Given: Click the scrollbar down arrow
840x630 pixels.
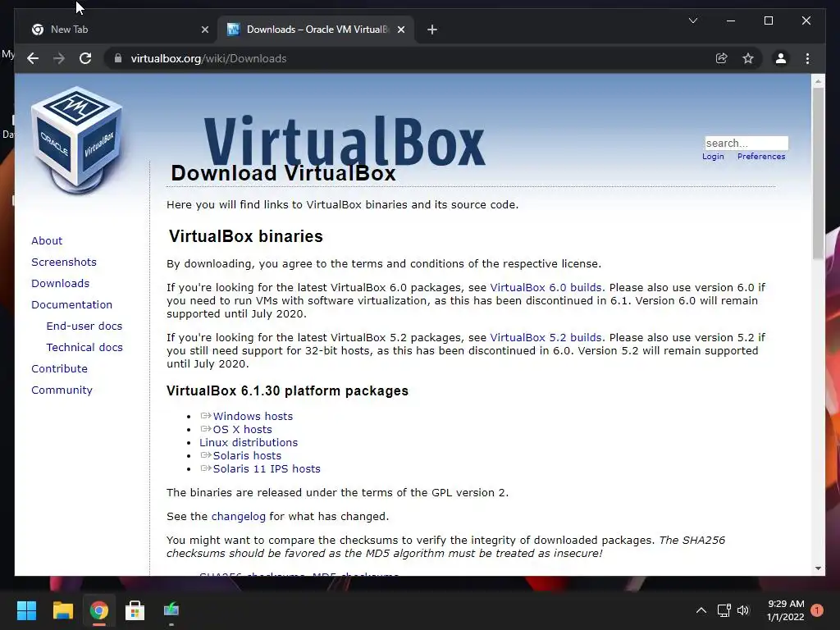Looking at the screenshot, I should point(818,568).
